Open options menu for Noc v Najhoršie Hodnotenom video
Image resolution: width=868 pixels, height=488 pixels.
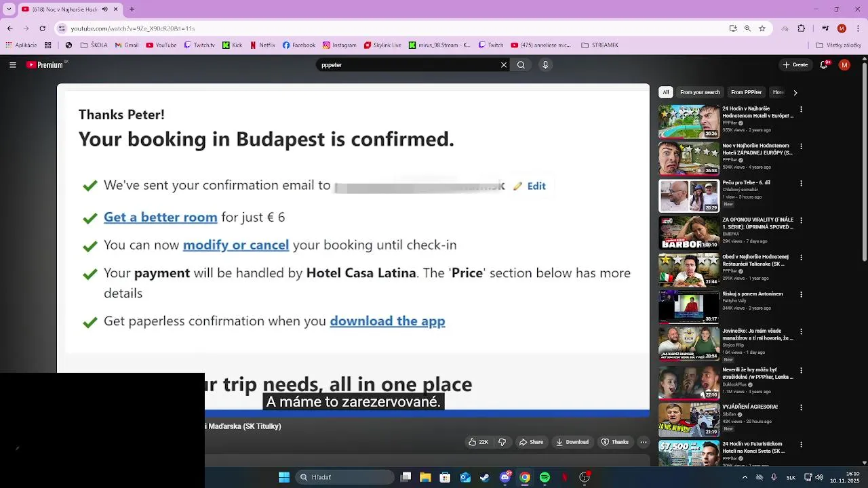pos(802,146)
